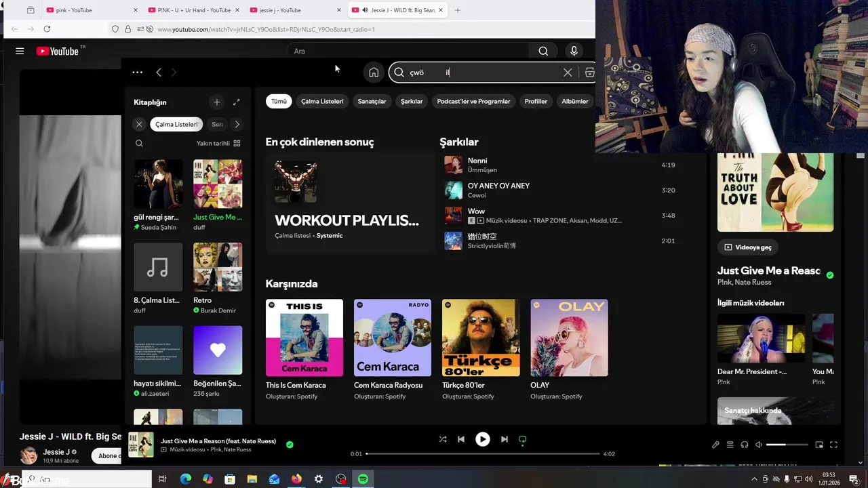This screenshot has width=868, height=488.
Task: Open the YouTube hamburger guide menu
Action: tap(20, 51)
